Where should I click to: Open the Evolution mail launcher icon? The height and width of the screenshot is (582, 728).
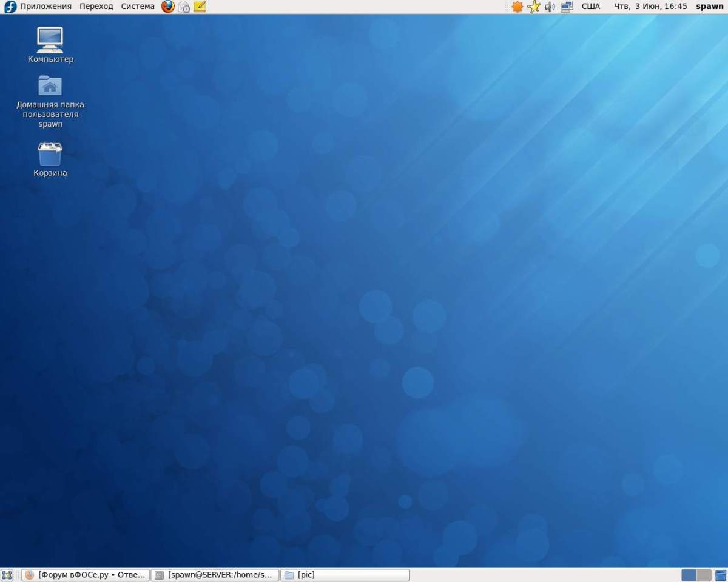point(184,7)
